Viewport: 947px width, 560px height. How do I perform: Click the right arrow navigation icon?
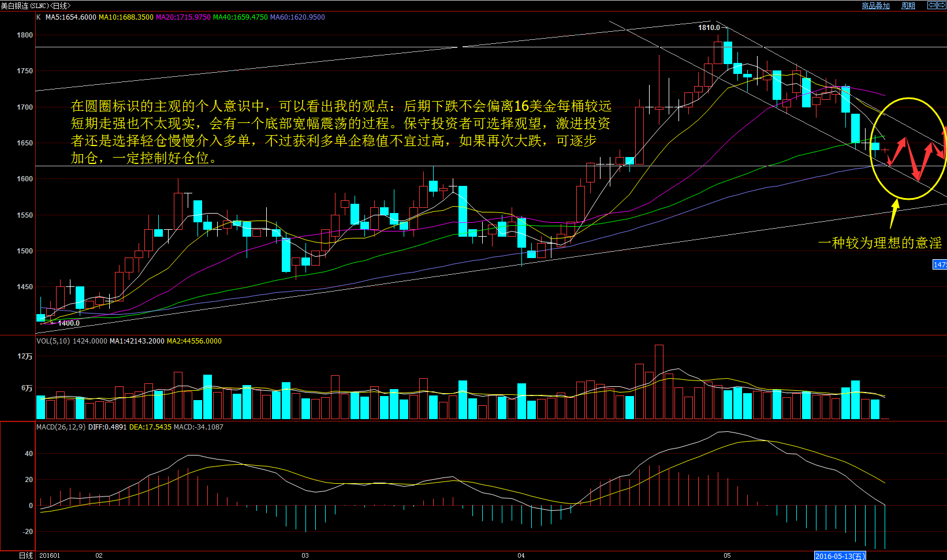coord(941,5)
